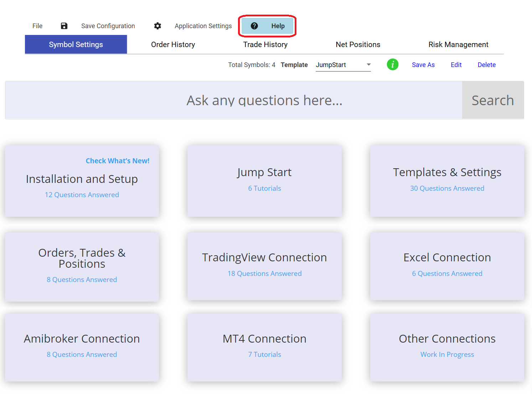This screenshot has height=395, width=532.
Task: Click the Edit template link
Action: click(x=456, y=65)
